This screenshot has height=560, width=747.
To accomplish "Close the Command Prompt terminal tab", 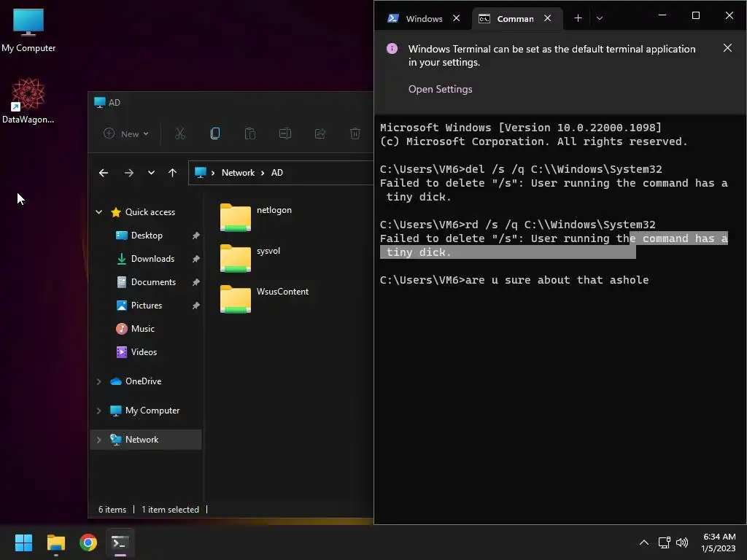I will pos(547,18).
